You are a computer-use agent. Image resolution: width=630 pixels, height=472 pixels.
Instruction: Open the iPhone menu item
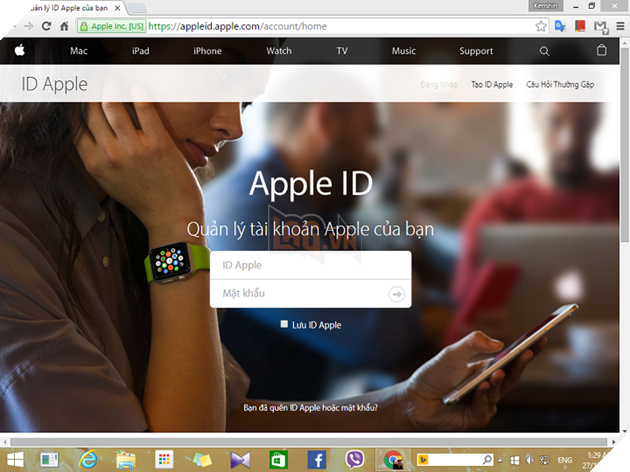point(207,51)
